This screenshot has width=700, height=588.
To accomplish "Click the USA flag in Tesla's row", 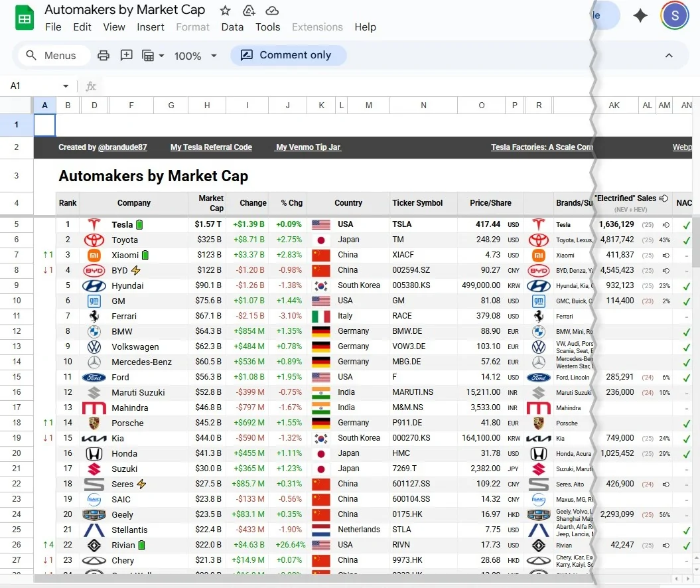I will tap(321, 224).
